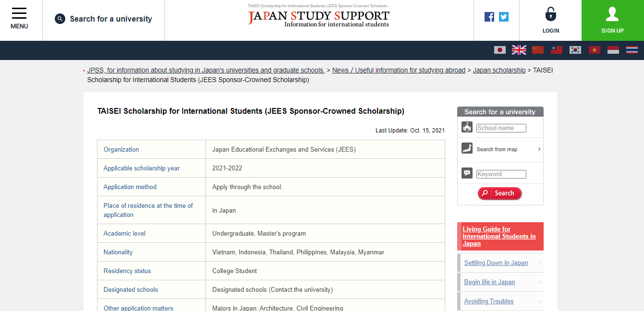Click the LOGIN padlock icon
This screenshot has width=644, height=311.
click(551, 14)
